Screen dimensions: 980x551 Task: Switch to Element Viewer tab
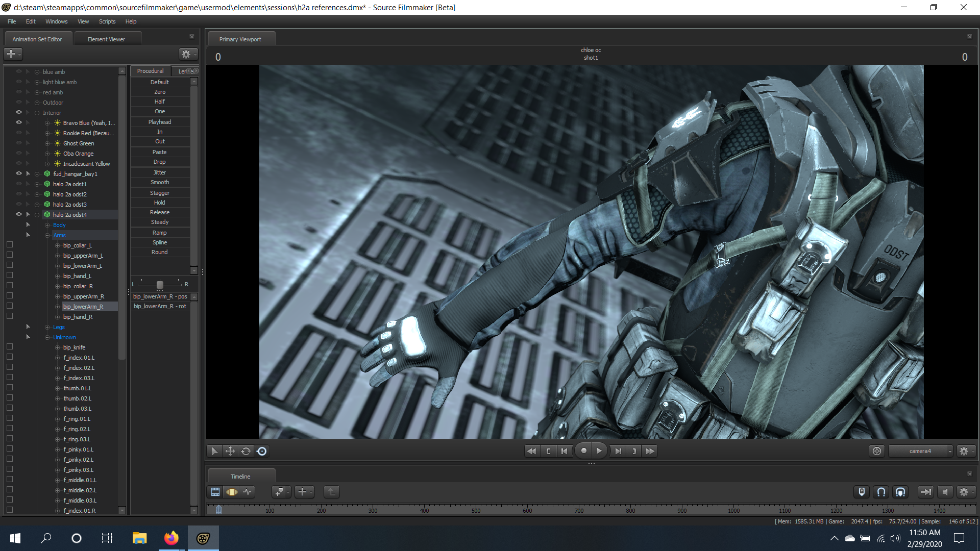coord(106,39)
